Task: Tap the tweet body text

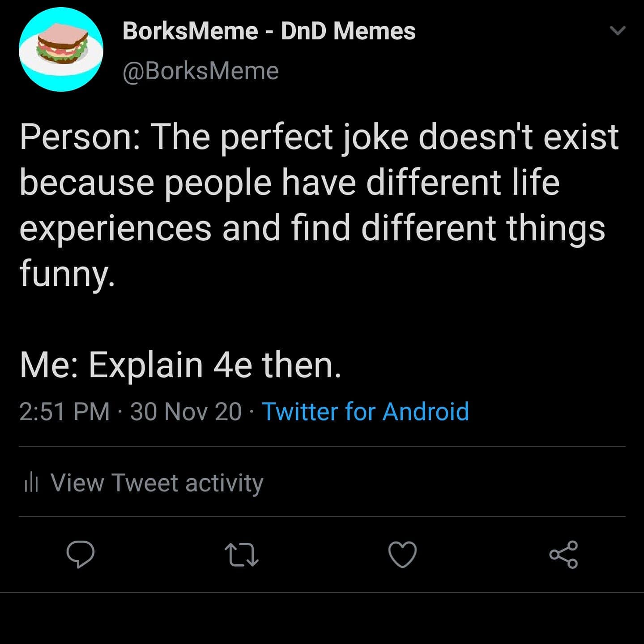Action: coord(313,224)
